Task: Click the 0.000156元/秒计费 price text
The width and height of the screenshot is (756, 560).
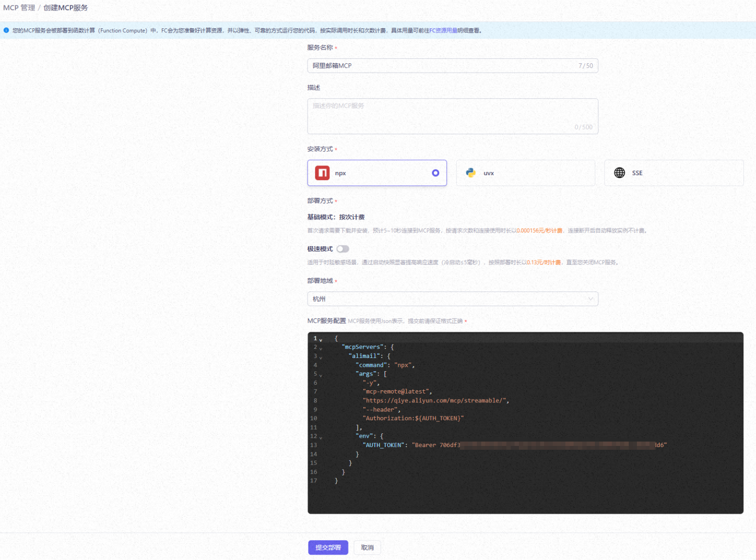Action: (540, 231)
